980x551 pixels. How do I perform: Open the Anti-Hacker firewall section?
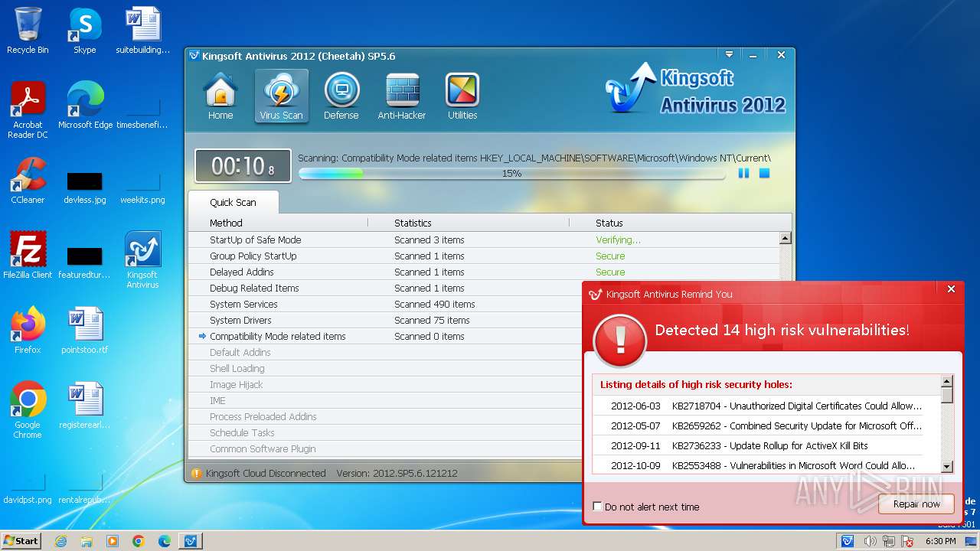402,96
